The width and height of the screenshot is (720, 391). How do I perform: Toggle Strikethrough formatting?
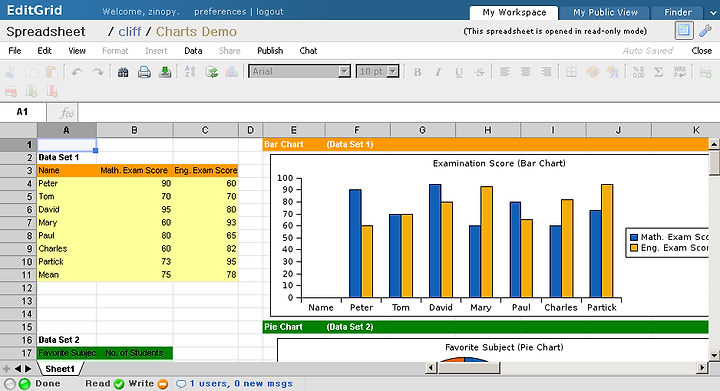coord(480,72)
